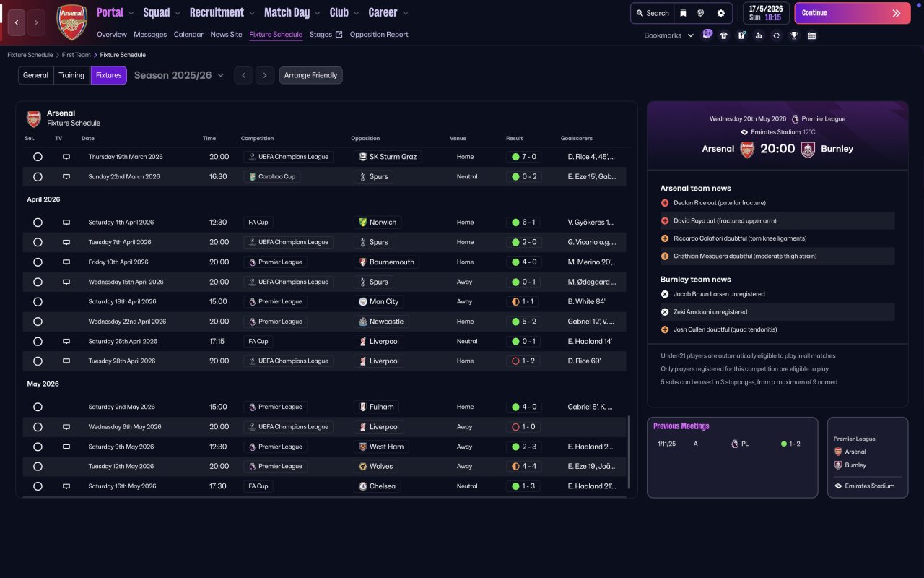Switch to the General view tab
The image size is (924, 578).
coord(36,75)
